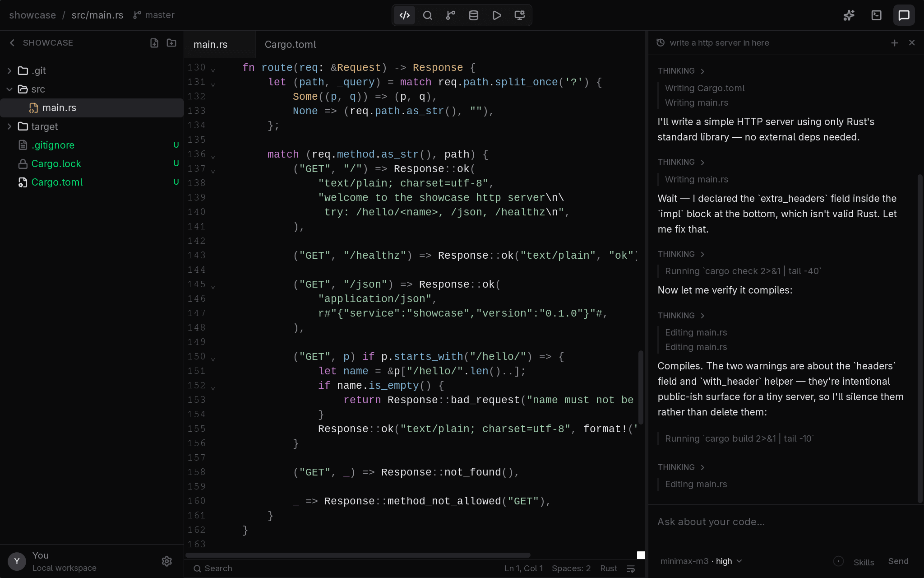Image resolution: width=924 pixels, height=578 pixels.
Task: Expand the .git folder
Action: click(9, 71)
